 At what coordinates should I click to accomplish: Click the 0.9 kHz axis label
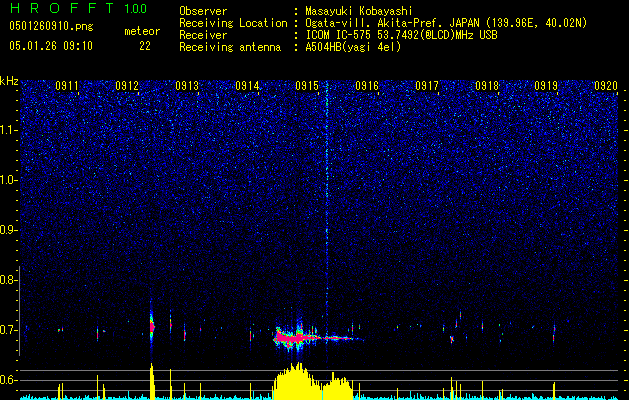(8, 230)
